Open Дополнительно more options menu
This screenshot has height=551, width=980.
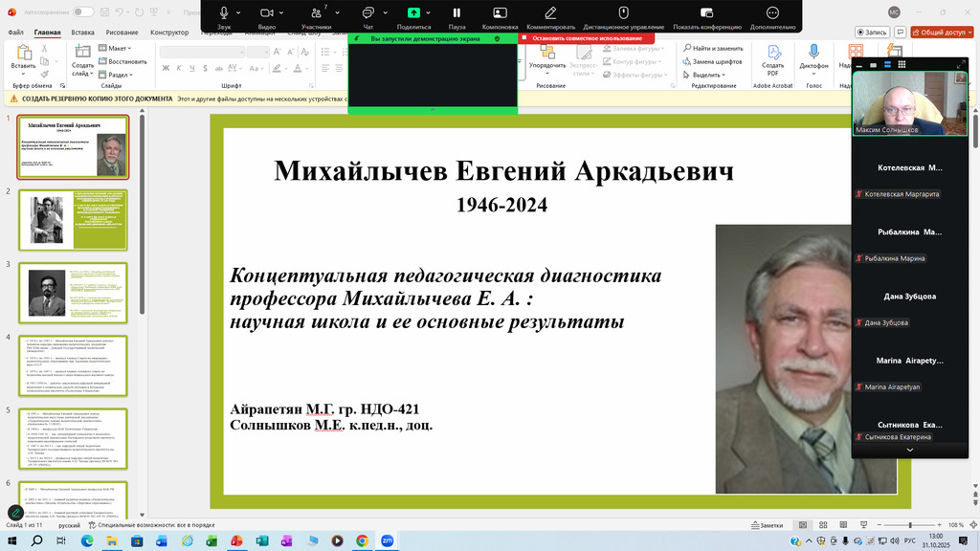(x=772, y=13)
